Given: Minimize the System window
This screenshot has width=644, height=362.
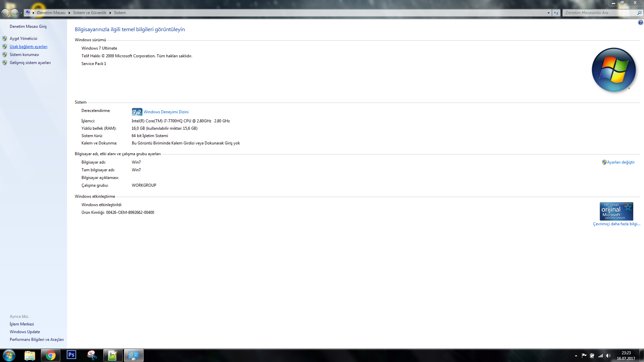Looking at the screenshot, I should coord(613,3).
